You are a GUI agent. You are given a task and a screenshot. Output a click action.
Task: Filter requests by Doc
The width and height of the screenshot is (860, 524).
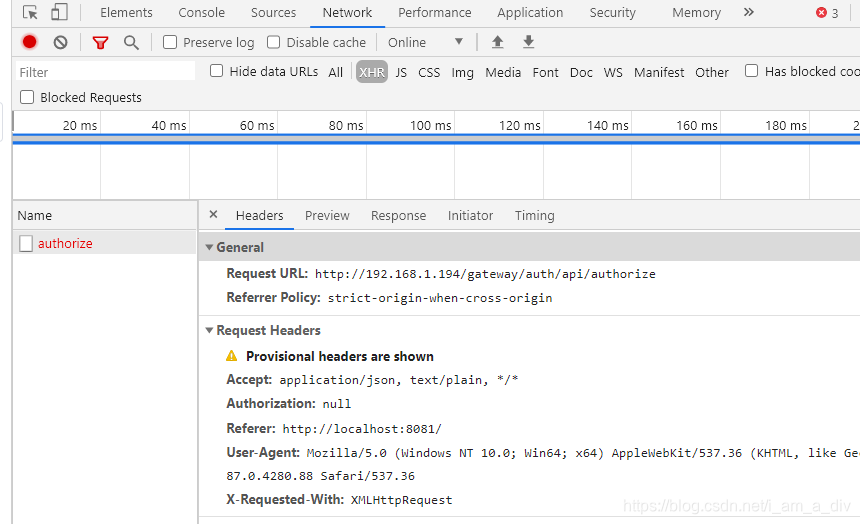pos(581,72)
